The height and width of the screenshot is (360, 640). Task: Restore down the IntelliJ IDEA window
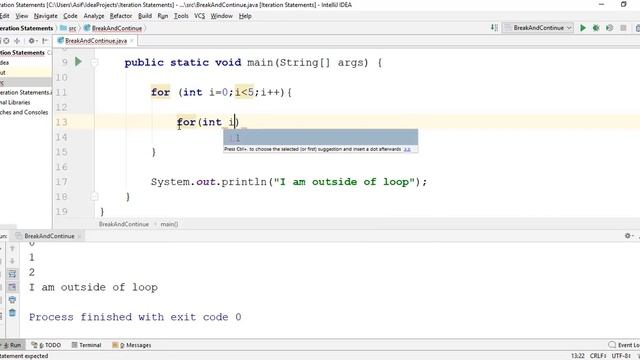point(624,4)
